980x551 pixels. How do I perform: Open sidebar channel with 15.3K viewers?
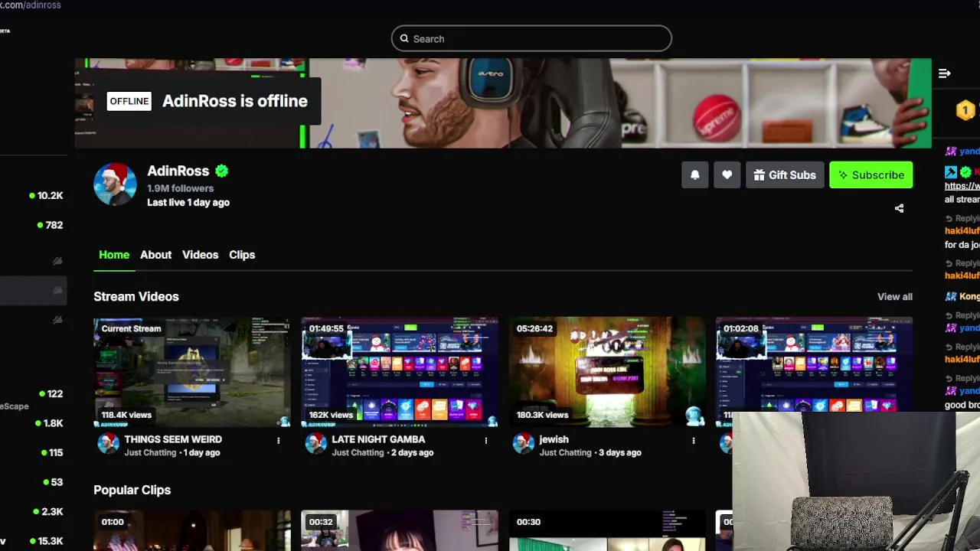(34, 541)
